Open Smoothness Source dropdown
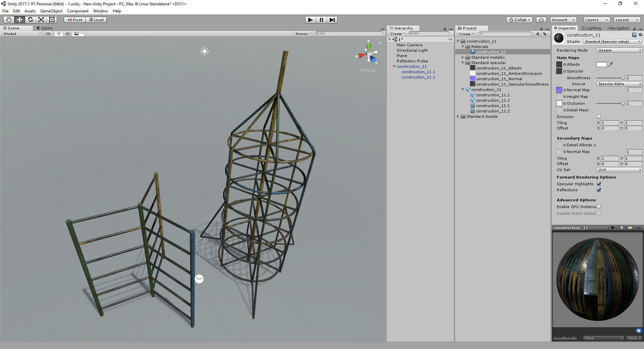644x349 pixels. [x=619, y=84]
